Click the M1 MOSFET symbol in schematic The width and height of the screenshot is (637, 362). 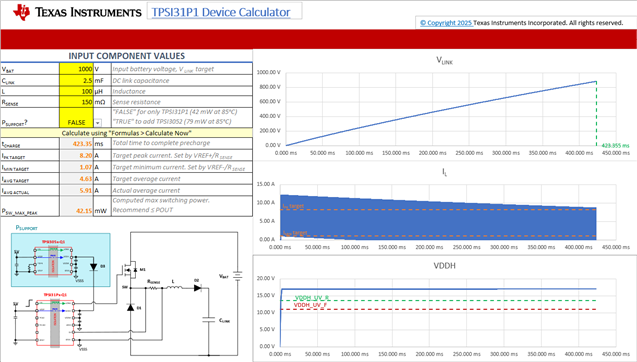[130, 270]
